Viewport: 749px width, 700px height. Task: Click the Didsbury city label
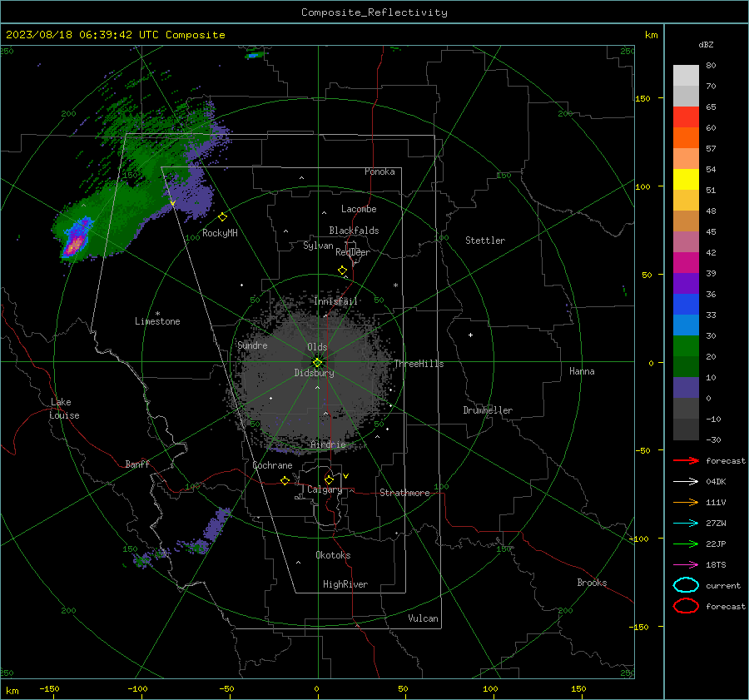point(315,373)
